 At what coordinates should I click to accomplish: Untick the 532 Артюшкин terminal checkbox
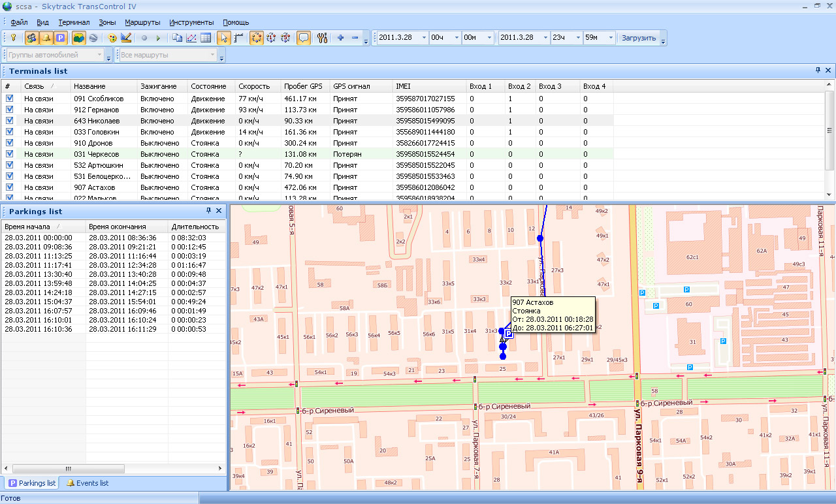click(x=9, y=165)
